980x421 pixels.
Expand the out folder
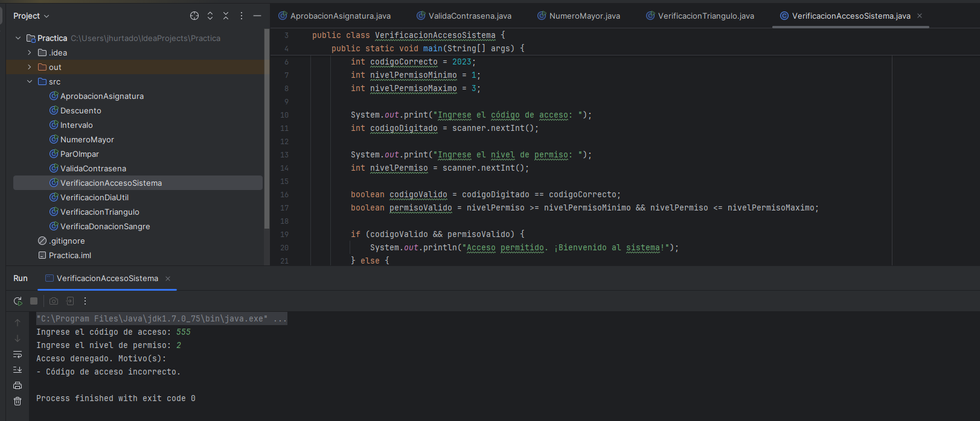click(x=30, y=67)
